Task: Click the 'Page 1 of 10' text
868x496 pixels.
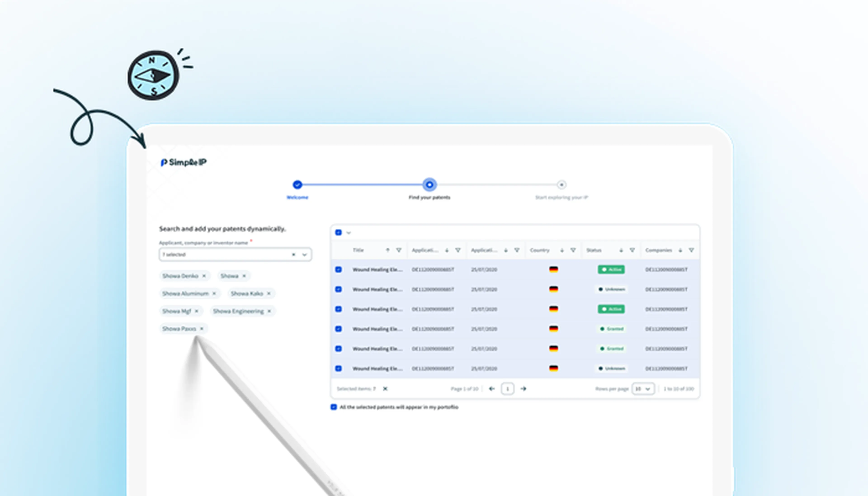Action: click(x=465, y=389)
